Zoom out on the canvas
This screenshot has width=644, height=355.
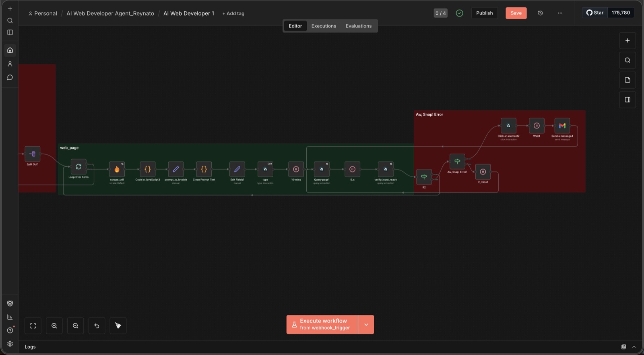75,326
